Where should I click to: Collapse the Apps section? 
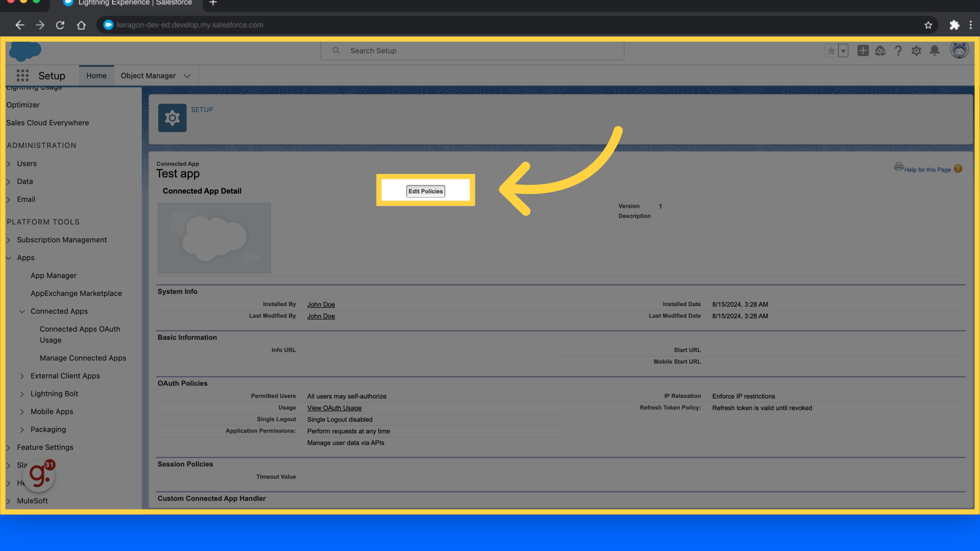pyautogui.click(x=8, y=258)
